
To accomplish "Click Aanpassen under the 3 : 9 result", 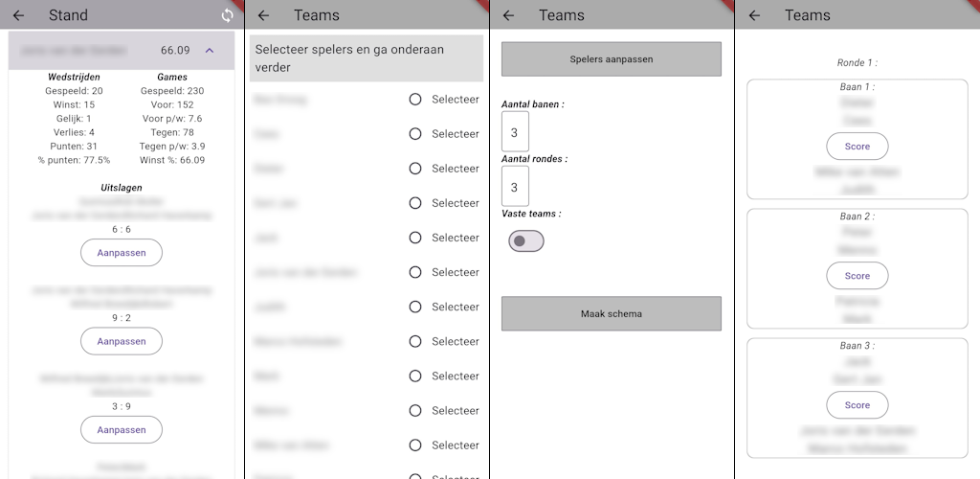I will 122,429.
